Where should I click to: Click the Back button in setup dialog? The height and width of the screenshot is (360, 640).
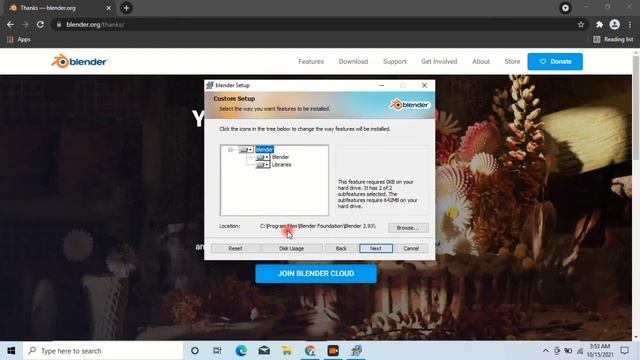pos(341,248)
